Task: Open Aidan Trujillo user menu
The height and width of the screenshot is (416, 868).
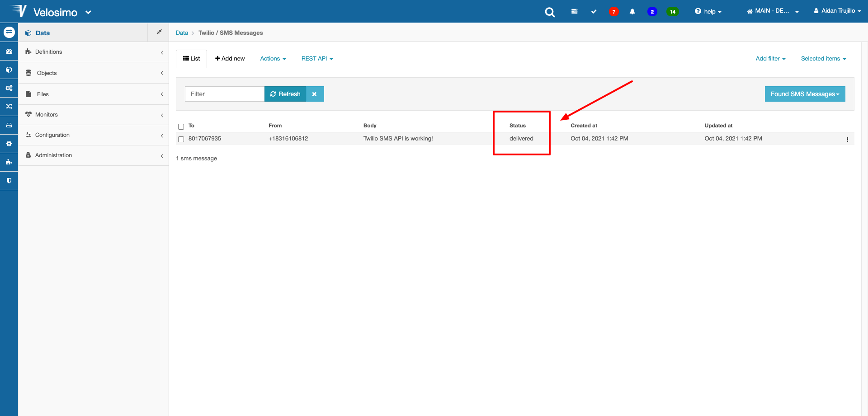Action: [837, 11]
